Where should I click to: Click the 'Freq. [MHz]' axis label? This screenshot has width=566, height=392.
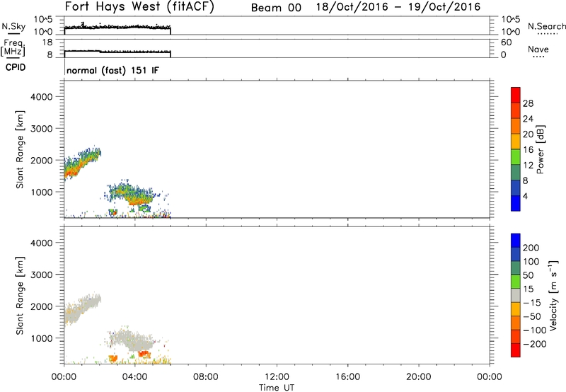[x=13, y=47]
